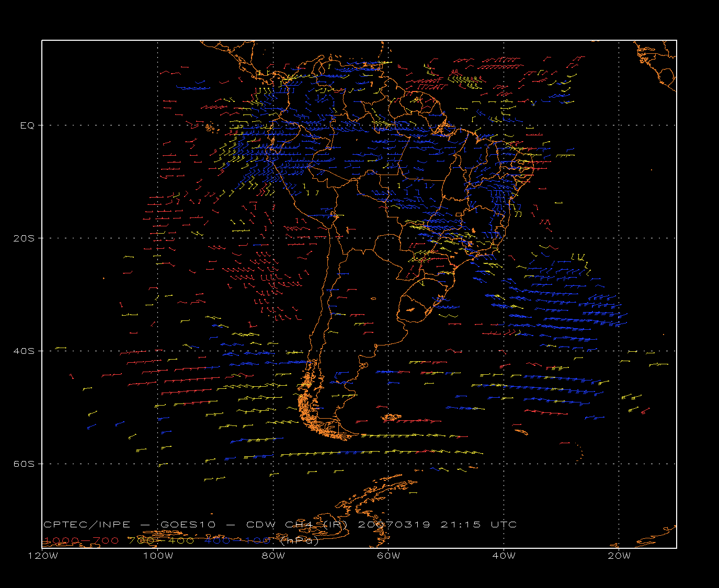Click the 80W longitude axis label
Image resolution: width=719 pixels, height=588 pixels.
(x=273, y=556)
